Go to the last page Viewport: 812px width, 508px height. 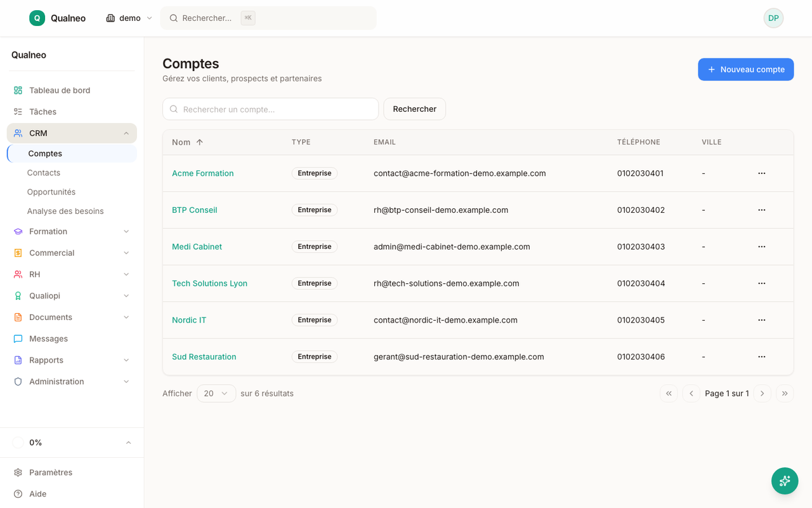click(x=785, y=394)
